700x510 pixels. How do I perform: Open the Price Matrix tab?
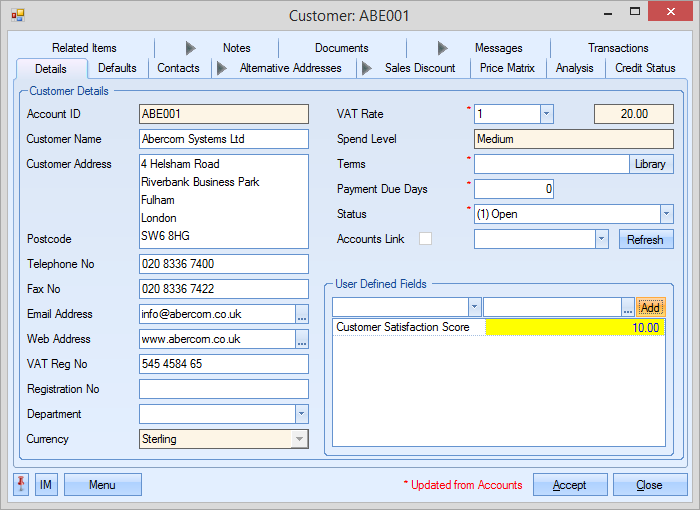click(506, 68)
